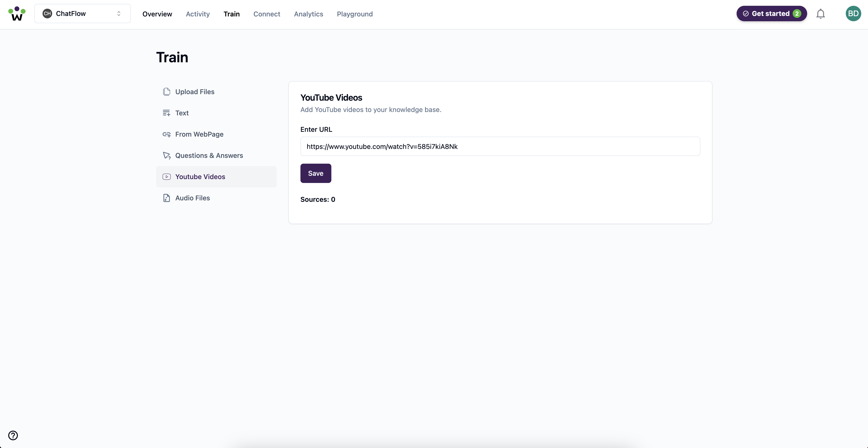Image resolution: width=868 pixels, height=448 pixels.
Task: Open the Connect tab
Action: click(x=267, y=14)
